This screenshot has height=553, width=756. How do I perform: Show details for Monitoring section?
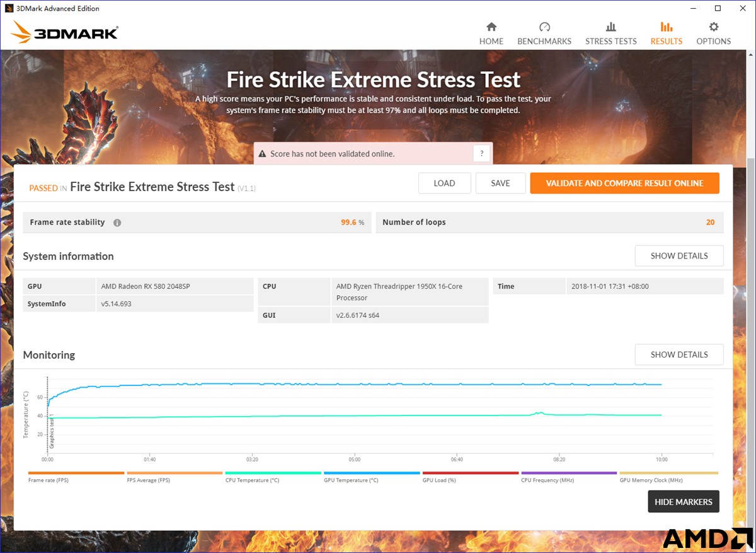point(679,354)
